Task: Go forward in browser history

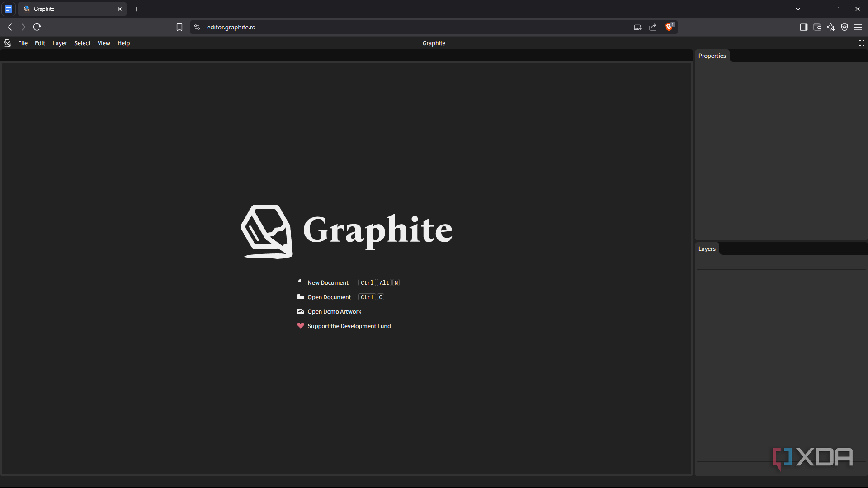Action: point(23,27)
